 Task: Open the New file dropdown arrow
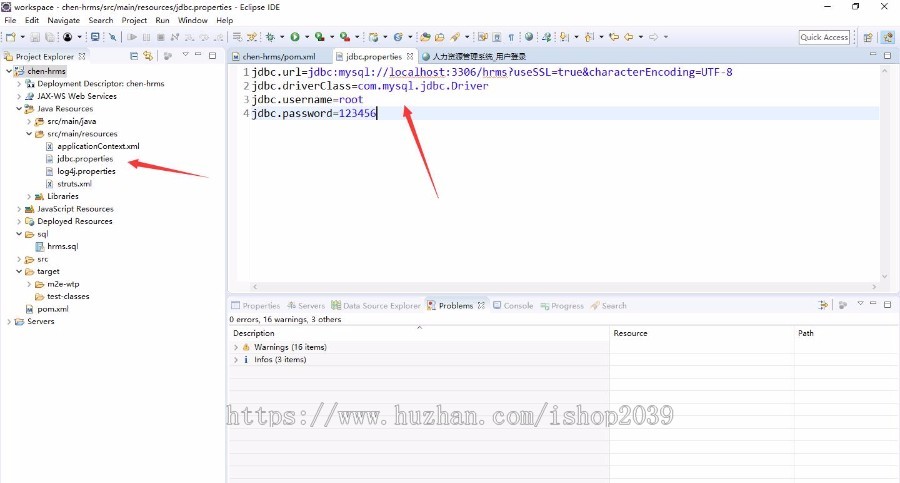point(22,37)
